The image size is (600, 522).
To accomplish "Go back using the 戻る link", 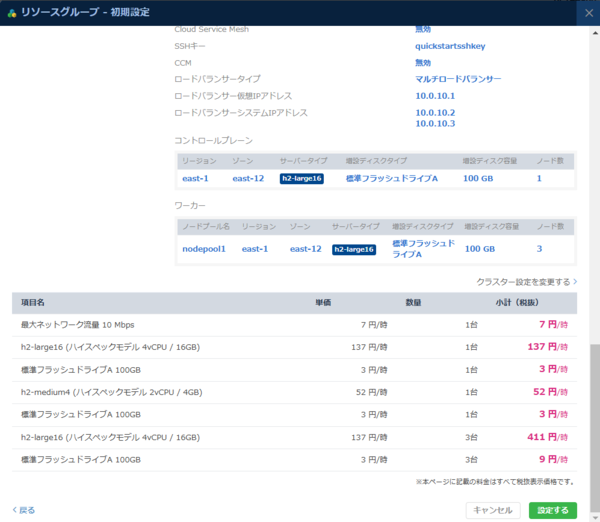I will pyautogui.click(x=24, y=510).
